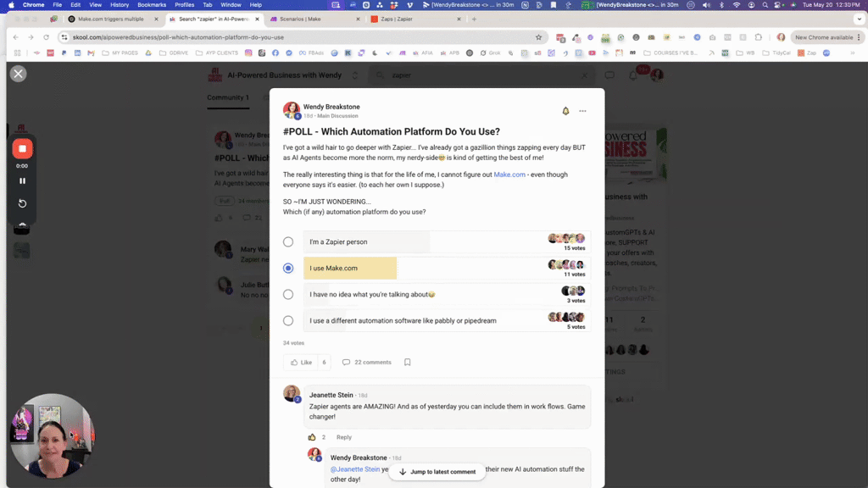
Task: Open Spotlight search in the menu bar
Action: 765,4
